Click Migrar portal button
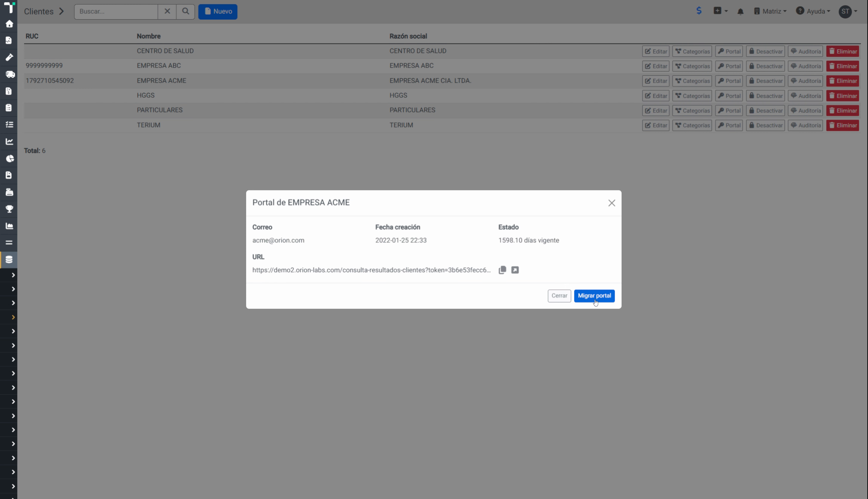This screenshot has width=868, height=499. click(594, 296)
